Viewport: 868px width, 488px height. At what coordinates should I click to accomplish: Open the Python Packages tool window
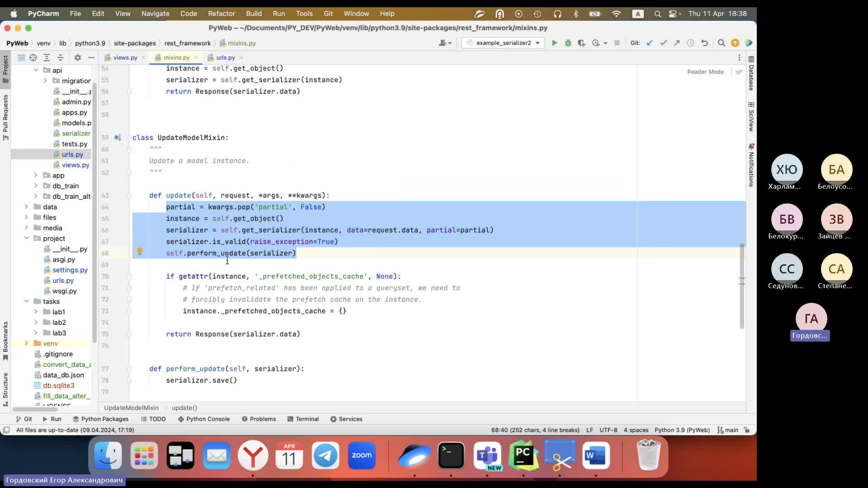click(100, 419)
